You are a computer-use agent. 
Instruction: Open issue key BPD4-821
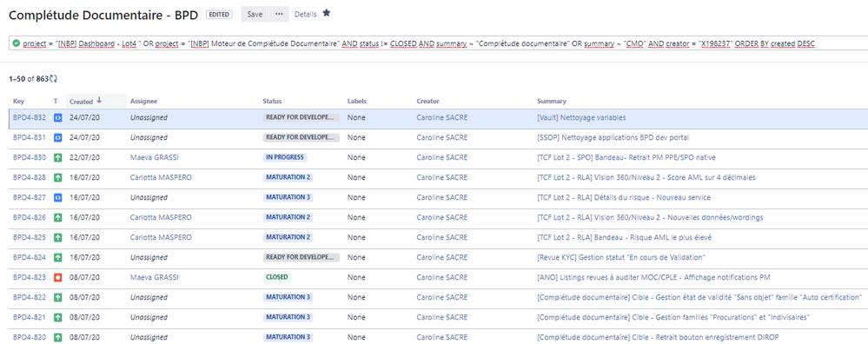(30, 317)
